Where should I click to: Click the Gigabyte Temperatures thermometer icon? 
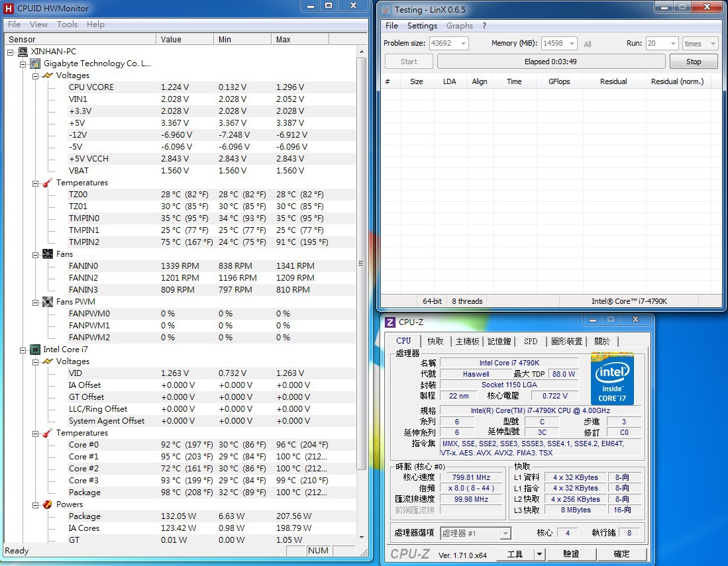click(x=47, y=183)
